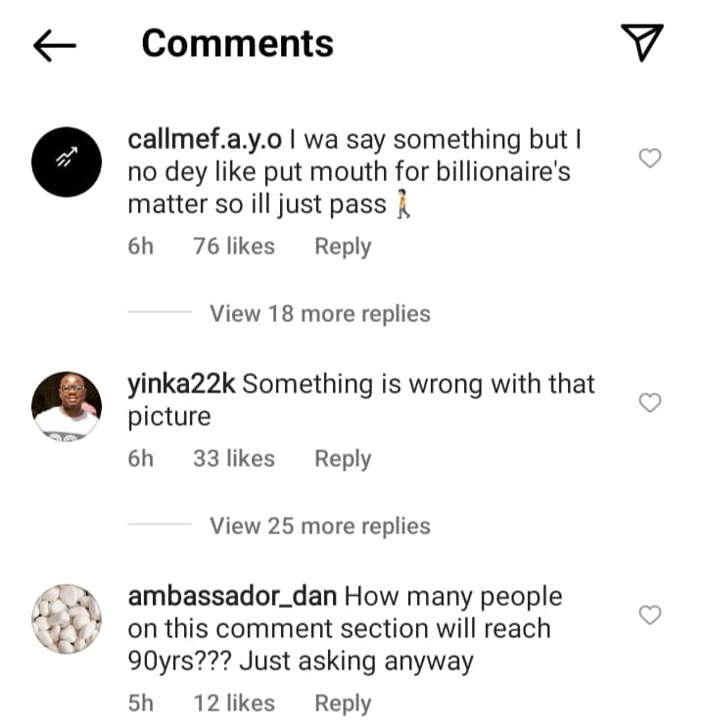Open direct share paper plane icon
Viewport: 705px width, 728px height.
(642, 43)
